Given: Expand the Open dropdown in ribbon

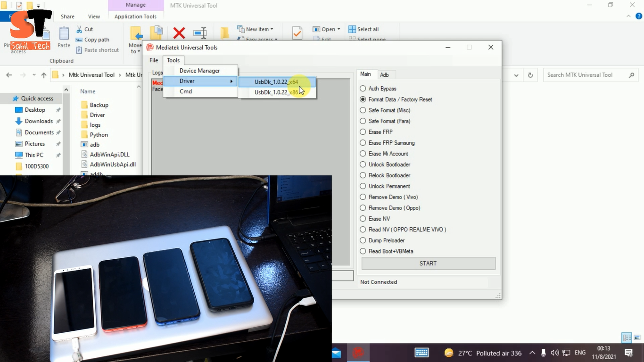Looking at the screenshot, I should pyautogui.click(x=326, y=29).
